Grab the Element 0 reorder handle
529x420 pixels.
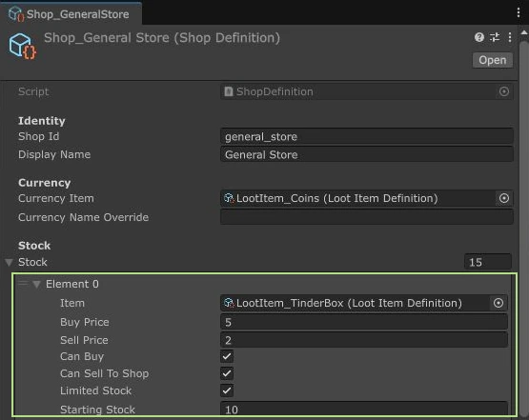(x=23, y=284)
